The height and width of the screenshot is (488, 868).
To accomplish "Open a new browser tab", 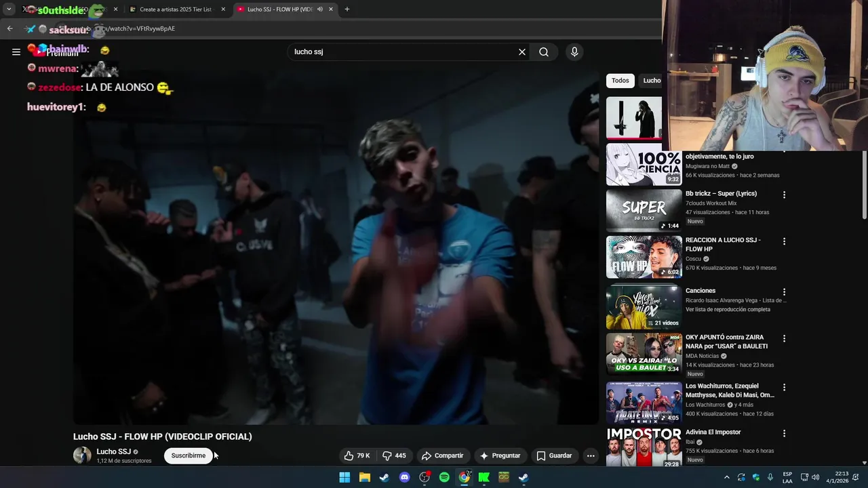I will 347,9.
